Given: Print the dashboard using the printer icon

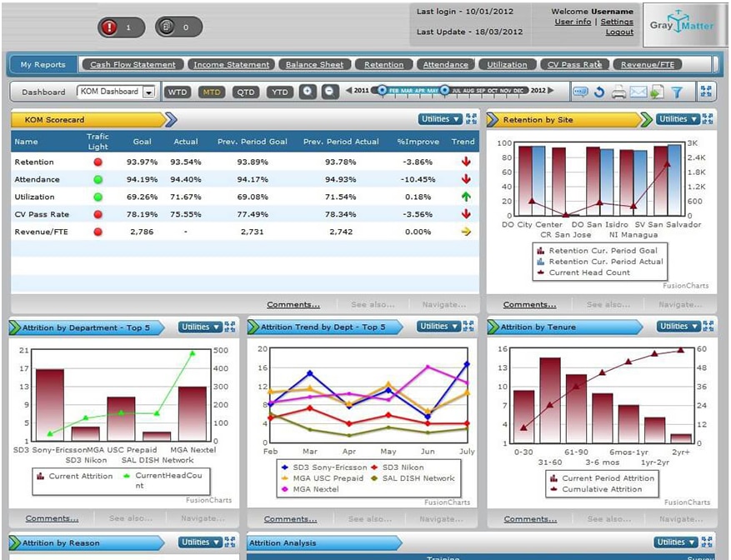Looking at the screenshot, I should tap(618, 92).
